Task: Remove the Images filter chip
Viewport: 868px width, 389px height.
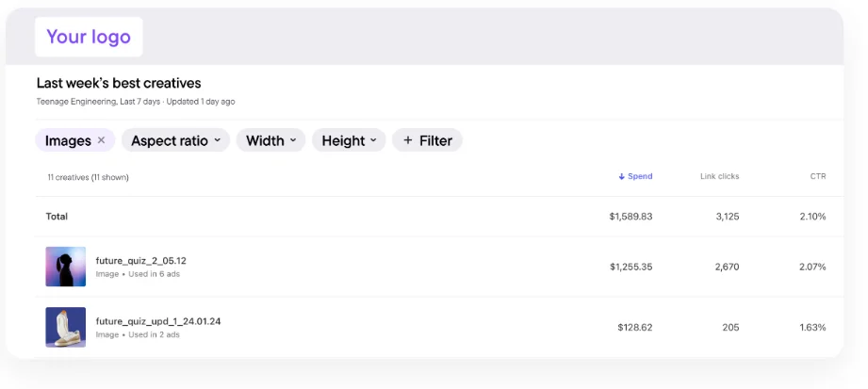Action: 101,141
